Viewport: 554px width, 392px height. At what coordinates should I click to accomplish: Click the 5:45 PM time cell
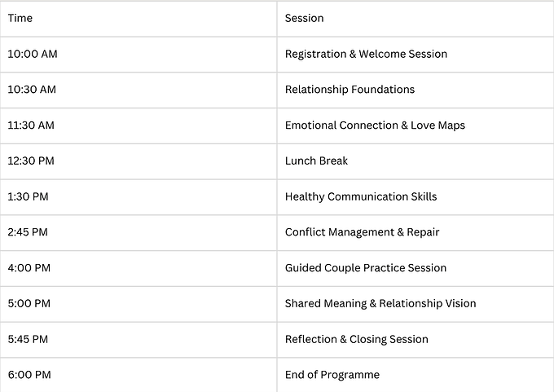tap(138, 340)
